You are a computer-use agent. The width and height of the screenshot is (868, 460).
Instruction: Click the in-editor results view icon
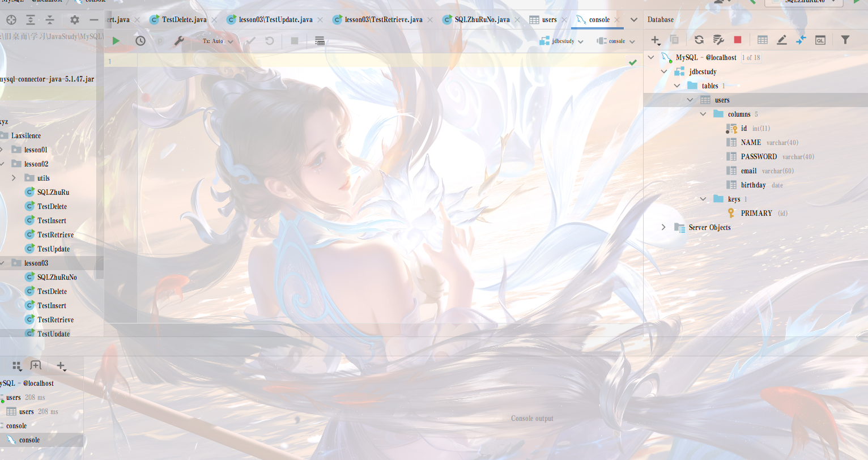pos(320,41)
